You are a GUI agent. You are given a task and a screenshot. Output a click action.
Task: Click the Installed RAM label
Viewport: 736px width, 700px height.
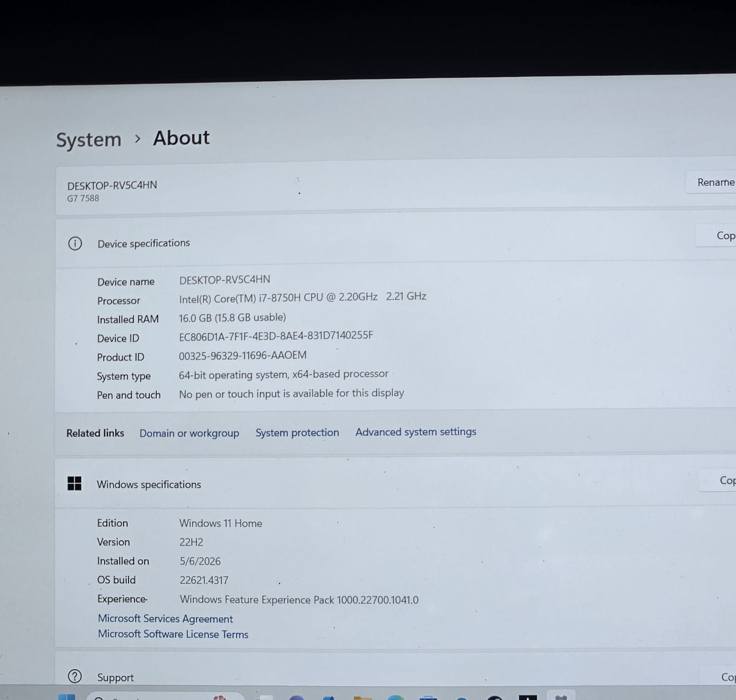(x=128, y=320)
